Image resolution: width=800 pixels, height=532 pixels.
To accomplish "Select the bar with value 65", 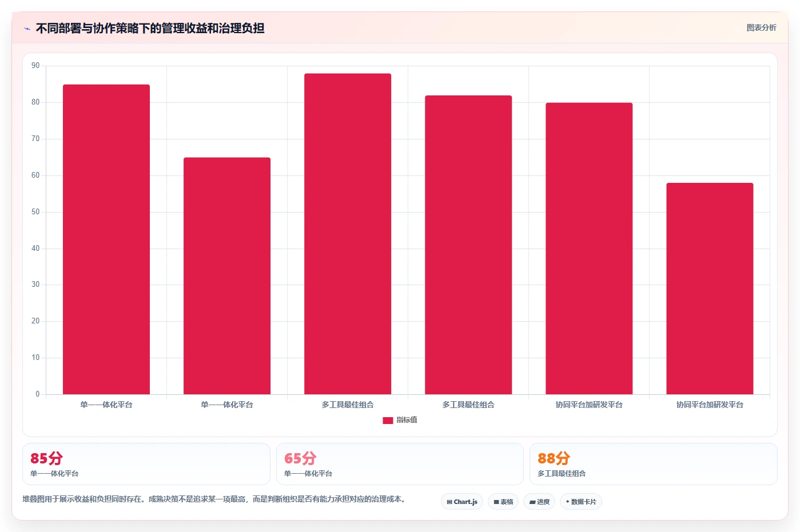I will tap(227, 276).
